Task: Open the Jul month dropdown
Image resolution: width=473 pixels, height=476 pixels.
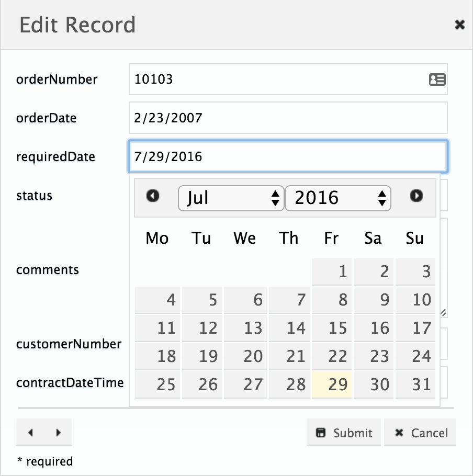Action: 231,198
